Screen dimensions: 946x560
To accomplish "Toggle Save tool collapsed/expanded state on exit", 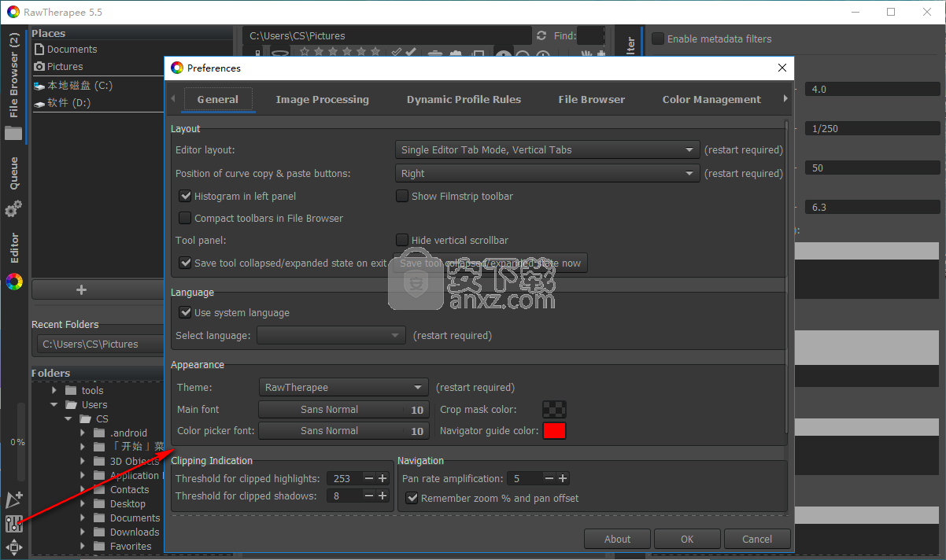I will (x=186, y=263).
